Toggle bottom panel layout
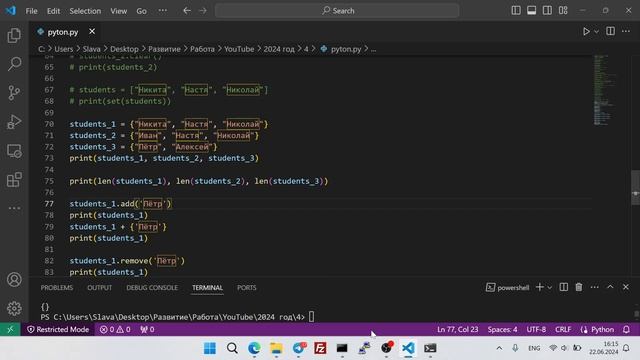The image size is (640, 360). pyautogui.click(x=531, y=11)
